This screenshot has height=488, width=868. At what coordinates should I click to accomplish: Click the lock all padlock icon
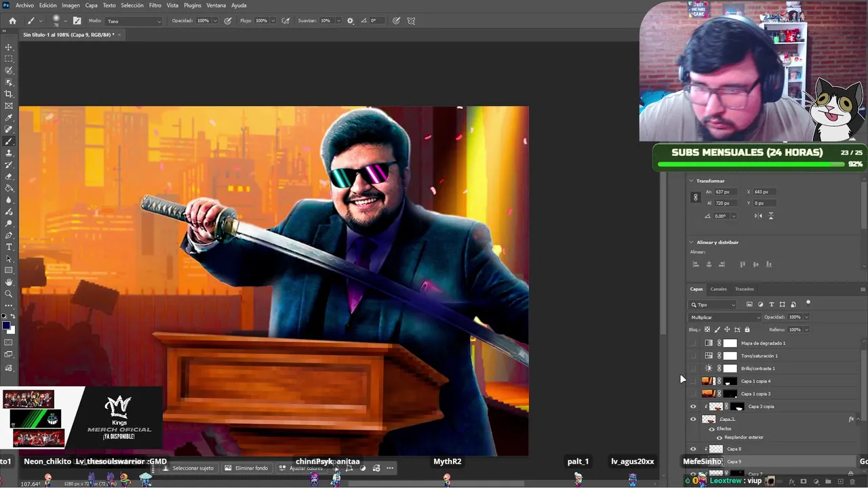pos(747,329)
